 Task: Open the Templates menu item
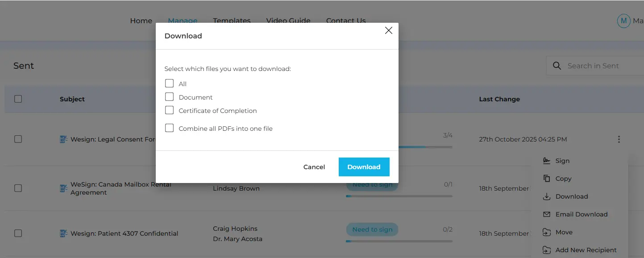click(x=232, y=21)
